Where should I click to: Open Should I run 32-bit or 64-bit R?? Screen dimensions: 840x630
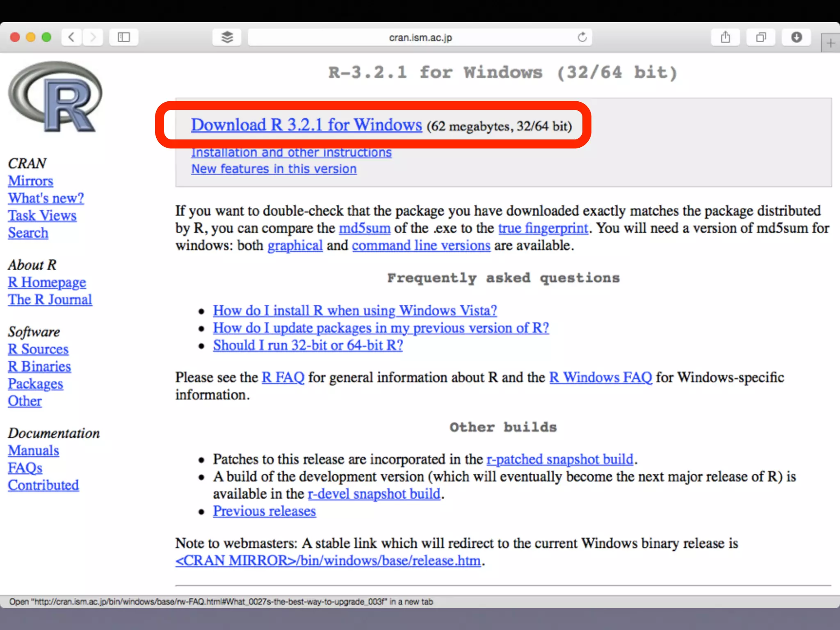click(308, 345)
